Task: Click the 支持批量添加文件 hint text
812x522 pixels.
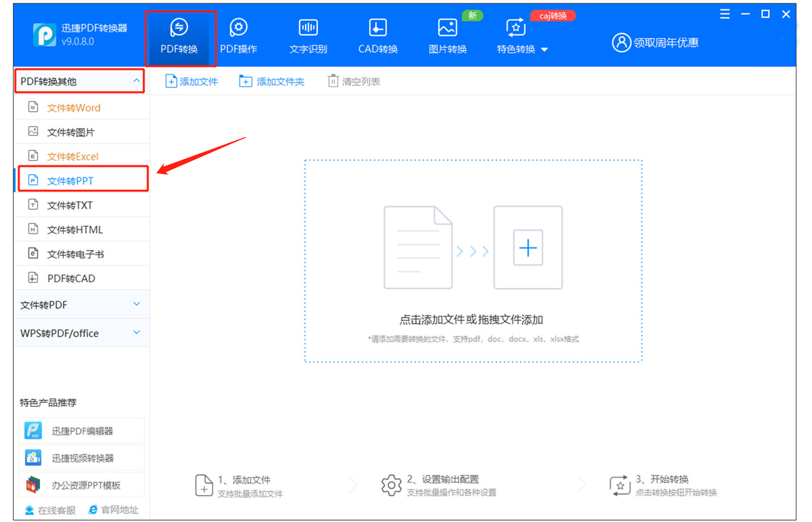Action: point(250,493)
